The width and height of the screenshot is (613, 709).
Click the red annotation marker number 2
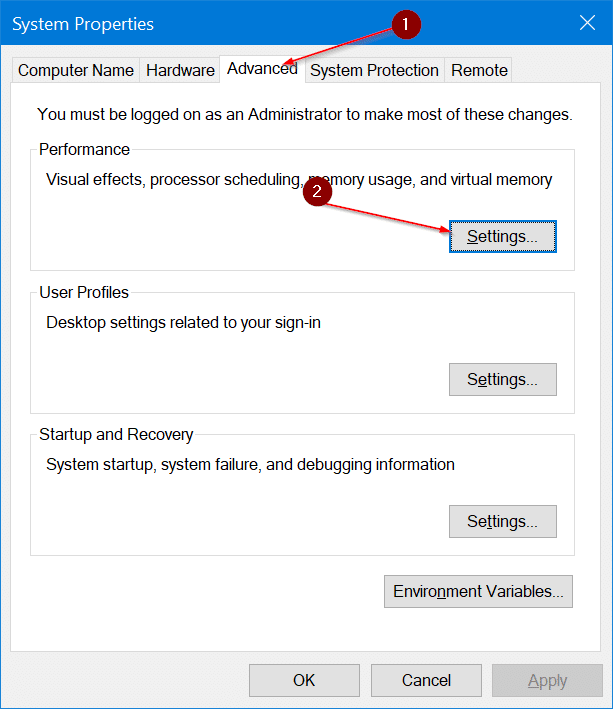pos(317,191)
